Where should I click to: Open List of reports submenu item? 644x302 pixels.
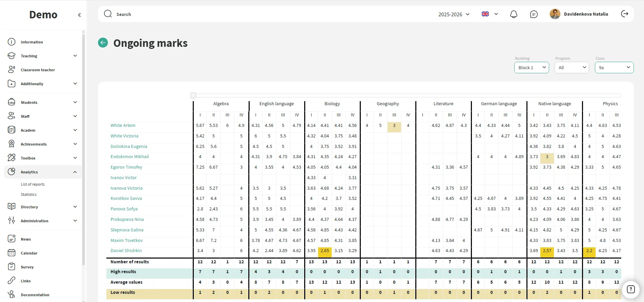point(33,184)
